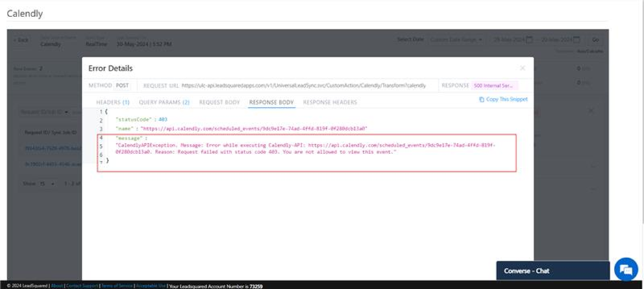This screenshot has height=289, width=644.
Task: Close the Error Details dialog
Action: (x=523, y=68)
